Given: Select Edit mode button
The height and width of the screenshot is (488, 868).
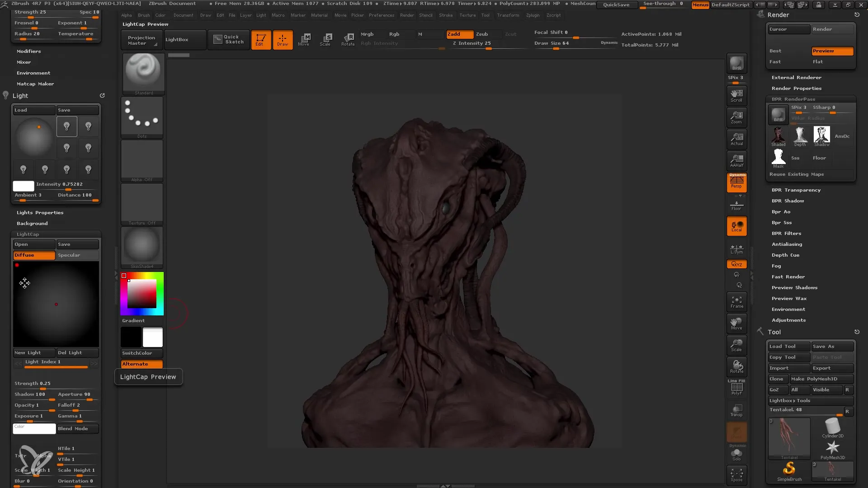Looking at the screenshot, I should tap(261, 40).
